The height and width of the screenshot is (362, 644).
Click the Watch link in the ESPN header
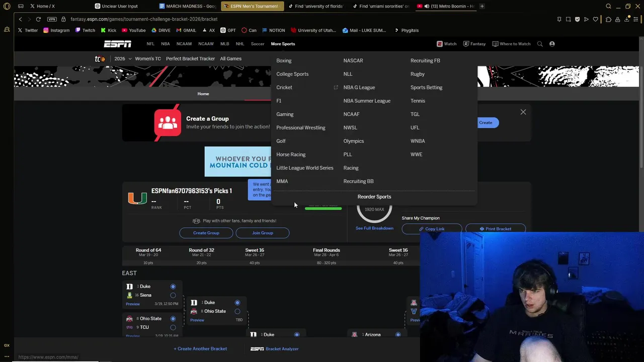click(x=447, y=44)
